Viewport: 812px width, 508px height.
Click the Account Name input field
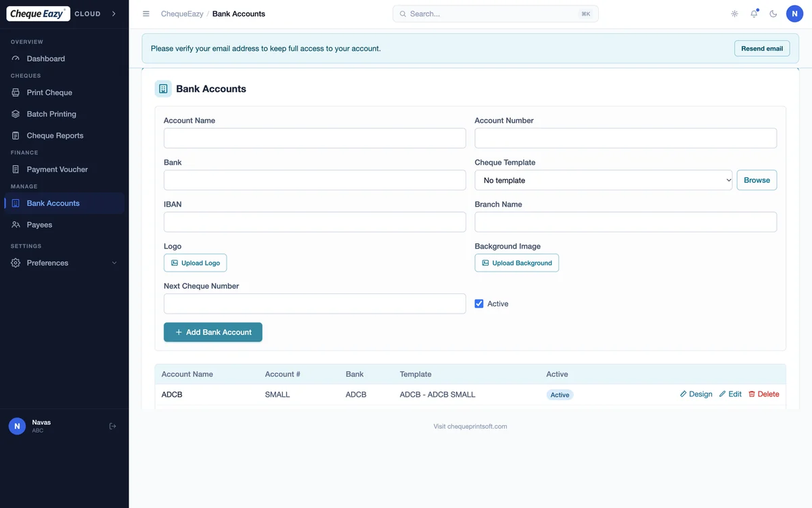[x=315, y=138]
